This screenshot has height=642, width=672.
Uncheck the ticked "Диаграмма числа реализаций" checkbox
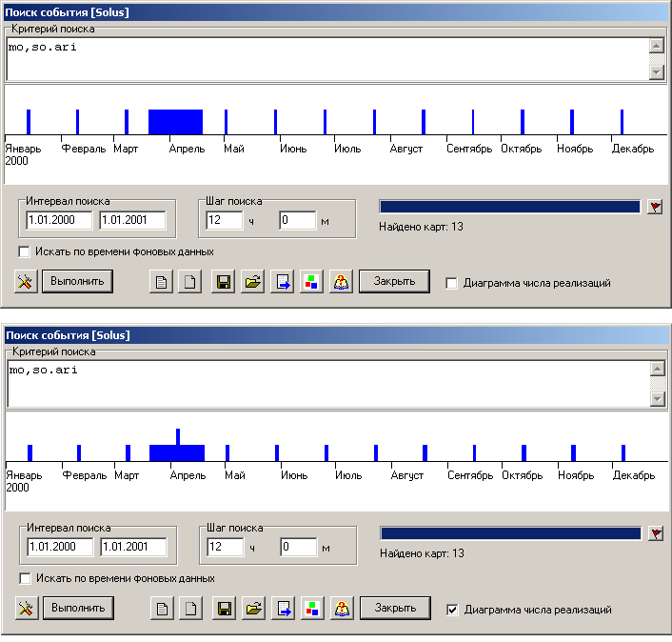pos(452,610)
